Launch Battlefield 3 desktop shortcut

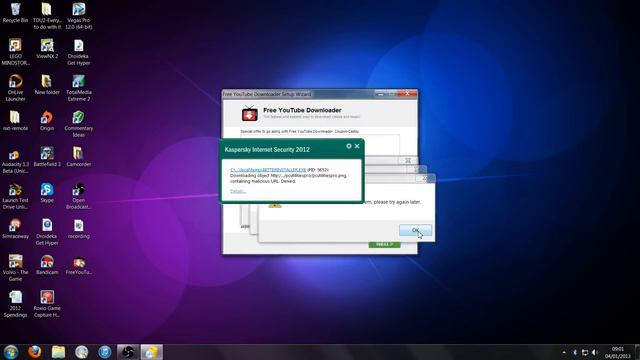point(47,157)
